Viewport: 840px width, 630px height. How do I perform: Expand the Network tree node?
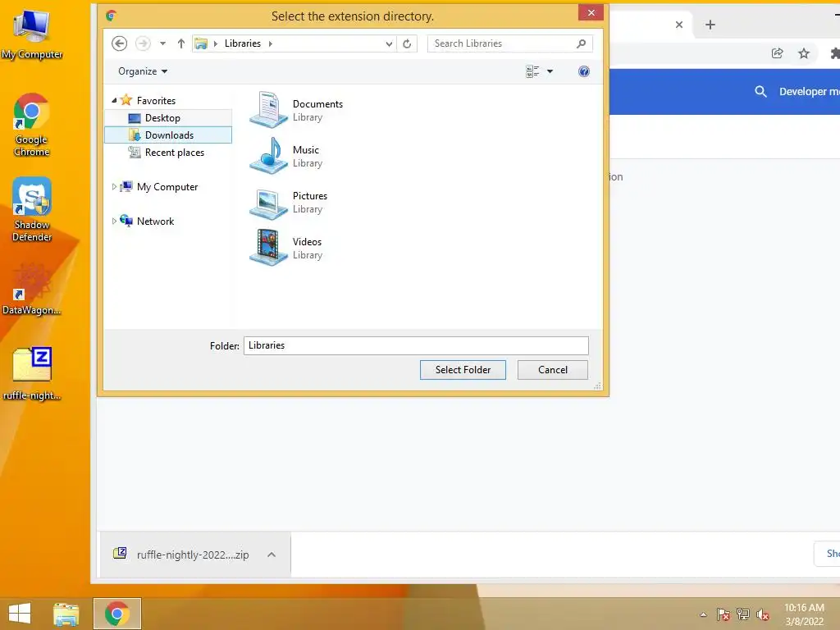coord(114,221)
